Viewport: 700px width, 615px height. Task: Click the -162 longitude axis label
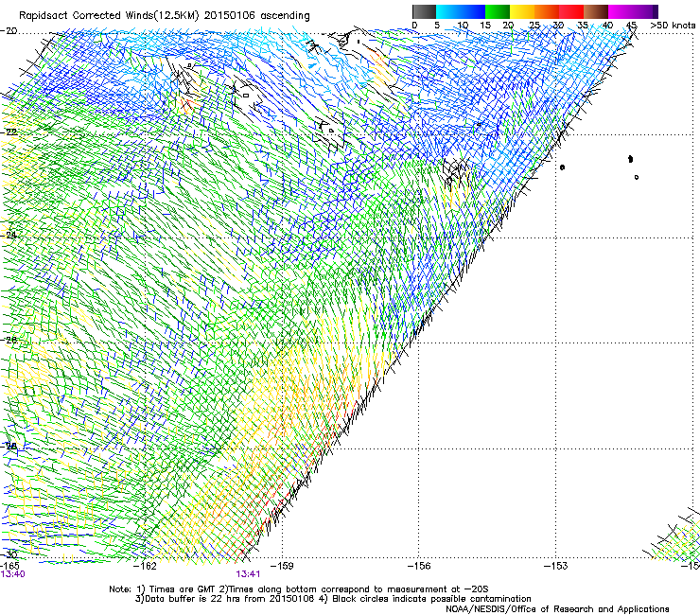[146, 566]
